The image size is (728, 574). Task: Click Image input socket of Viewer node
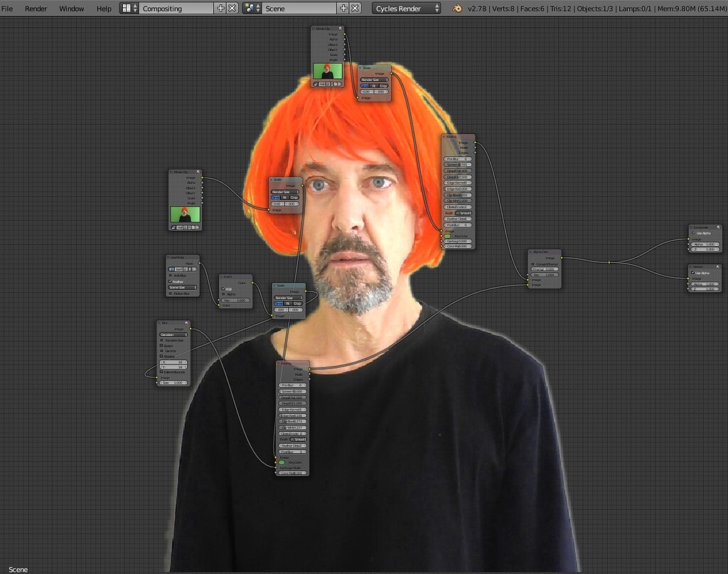coord(689,278)
